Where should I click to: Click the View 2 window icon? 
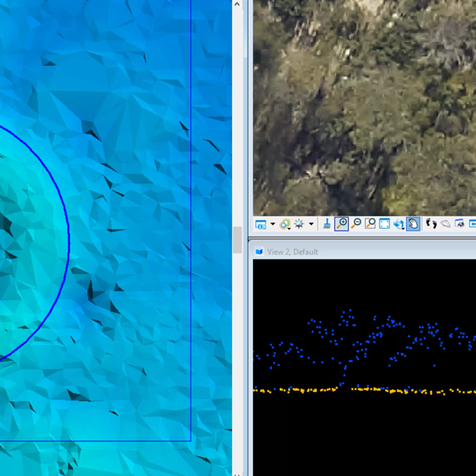(259, 251)
